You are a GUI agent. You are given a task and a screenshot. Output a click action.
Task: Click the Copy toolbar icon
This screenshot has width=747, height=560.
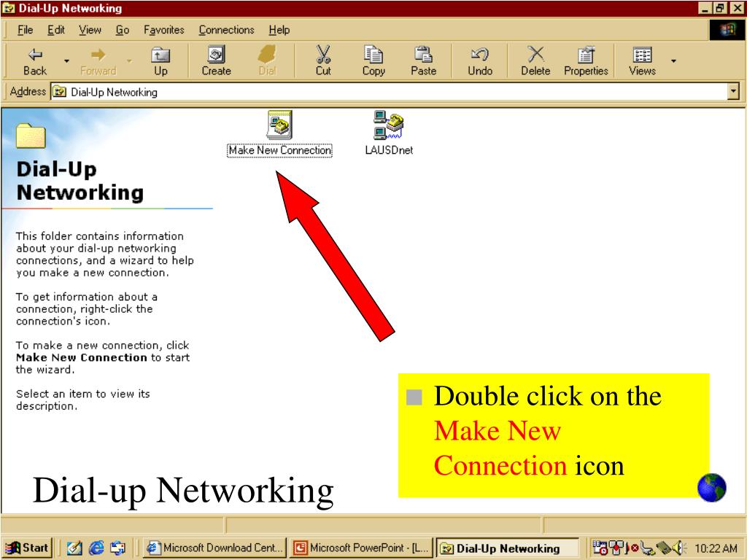point(373,61)
